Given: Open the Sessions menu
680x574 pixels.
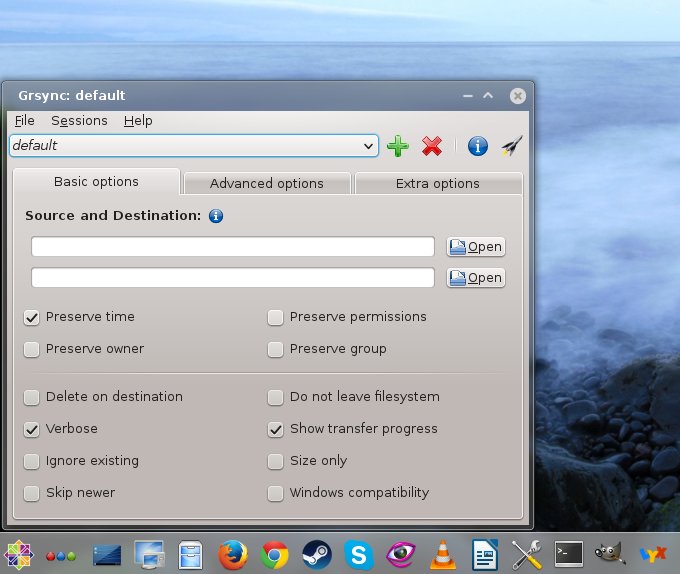Looking at the screenshot, I should click(79, 121).
